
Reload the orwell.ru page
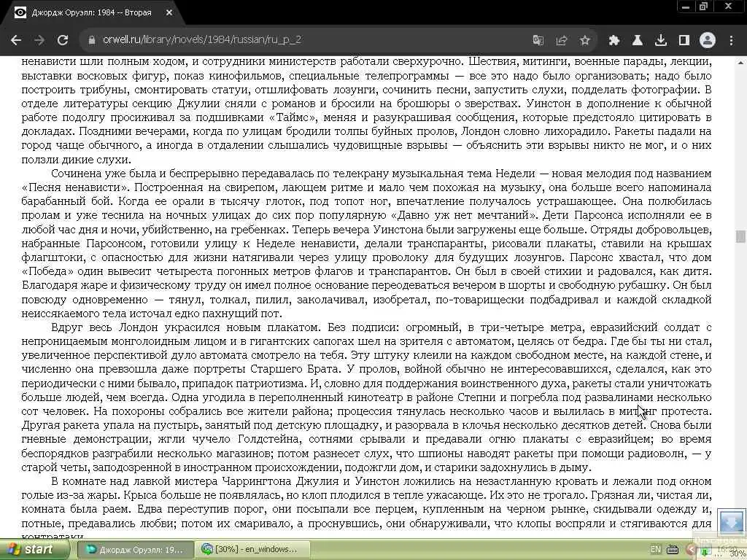pyautogui.click(x=63, y=40)
